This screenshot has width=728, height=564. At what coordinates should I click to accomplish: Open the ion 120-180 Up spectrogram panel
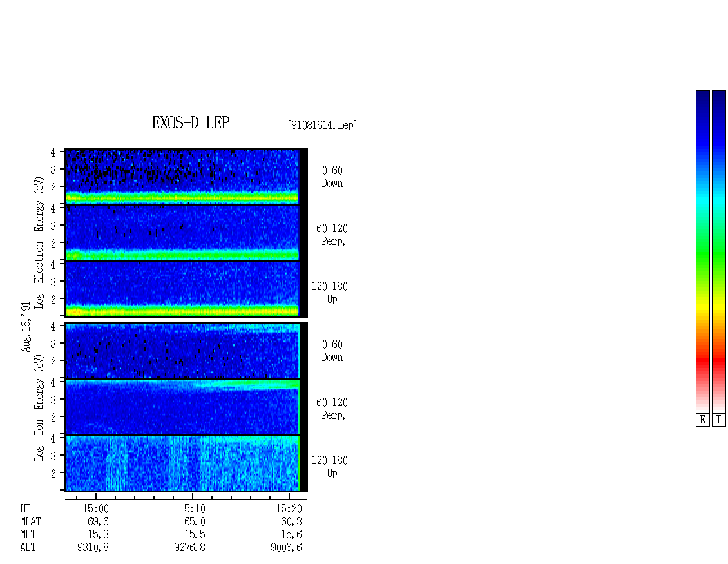coord(186,463)
